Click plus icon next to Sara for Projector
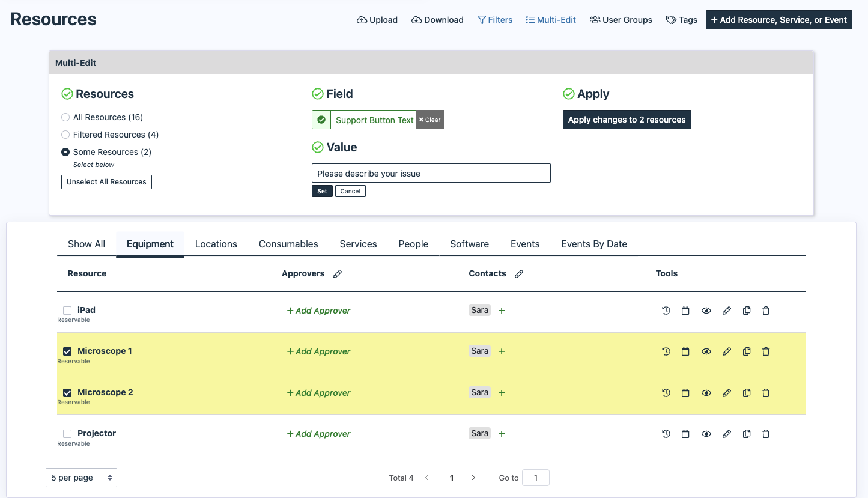Image resolution: width=868 pixels, height=498 pixels. (502, 434)
